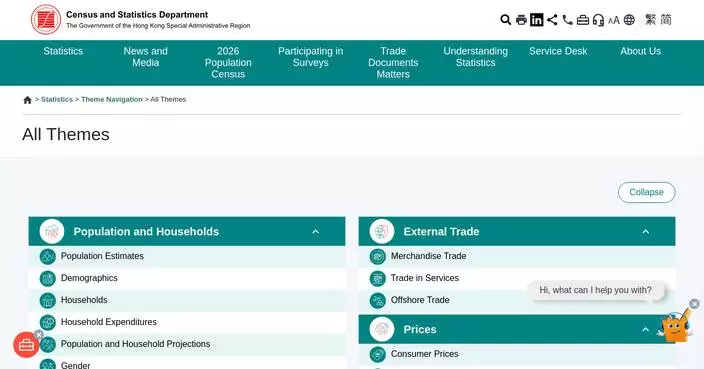Open the LinkedIn icon in header
This screenshot has height=369, width=704.
pyautogui.click(x=537, y=20)
